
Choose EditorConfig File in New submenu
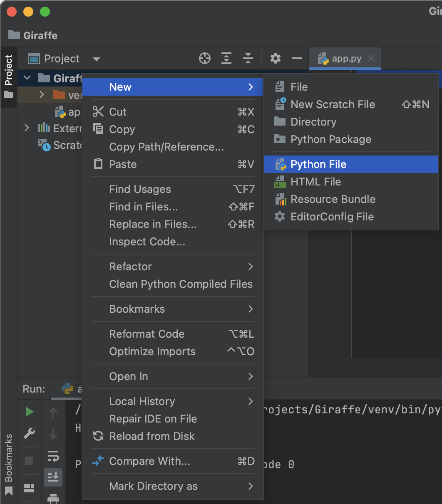point(351,217)
